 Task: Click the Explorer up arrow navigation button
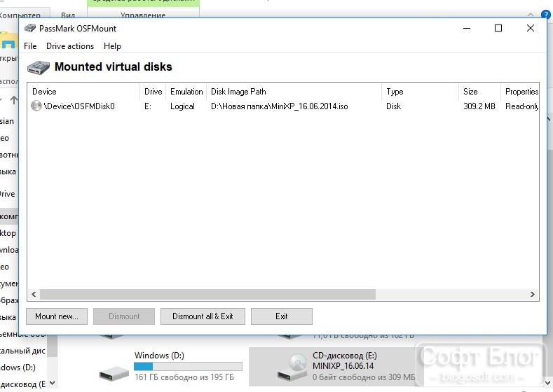[x=14, y=100]
